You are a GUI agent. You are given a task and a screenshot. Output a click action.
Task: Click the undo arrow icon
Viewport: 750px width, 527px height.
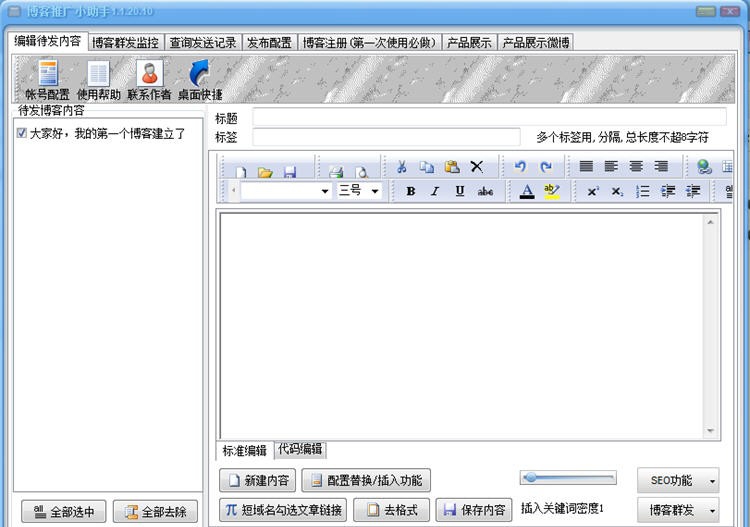tap(520, 166)
